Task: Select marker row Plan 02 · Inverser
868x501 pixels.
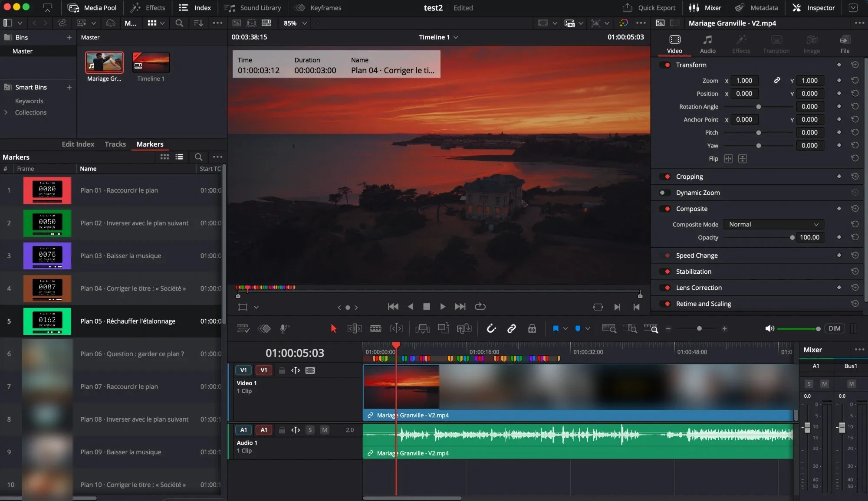Action: (x=111, y=223)
